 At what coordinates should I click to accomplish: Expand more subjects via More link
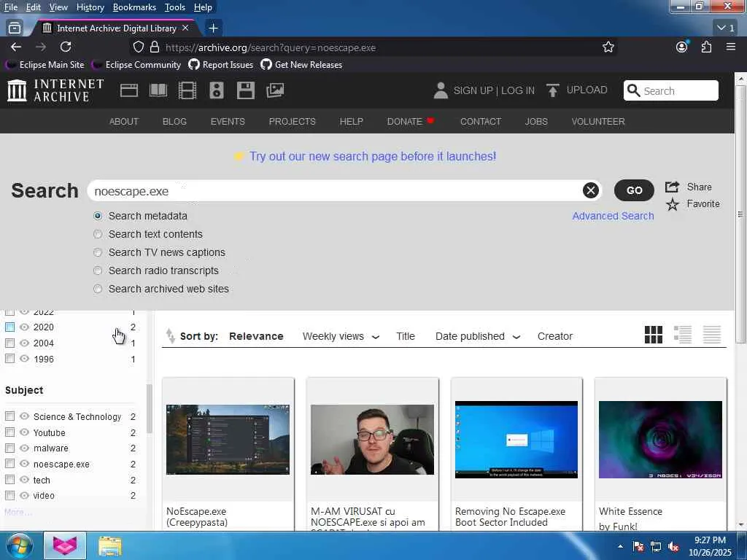coord(18,513)
